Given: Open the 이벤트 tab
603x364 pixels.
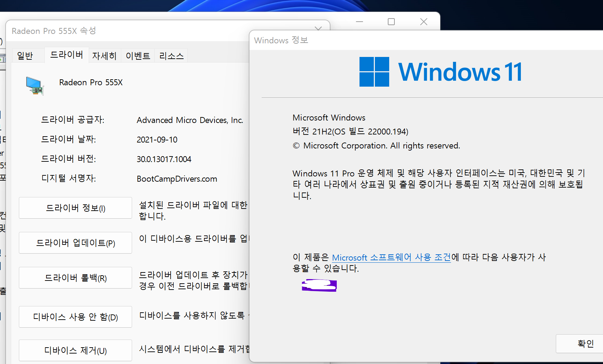Looking at the screenshot, I should (x=138, y=56).
